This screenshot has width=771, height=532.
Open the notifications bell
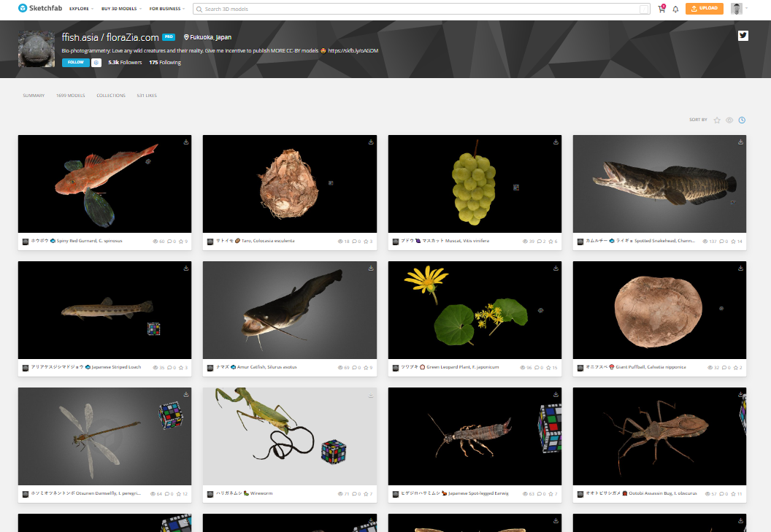pyautogui.click(x=675, y=9)
